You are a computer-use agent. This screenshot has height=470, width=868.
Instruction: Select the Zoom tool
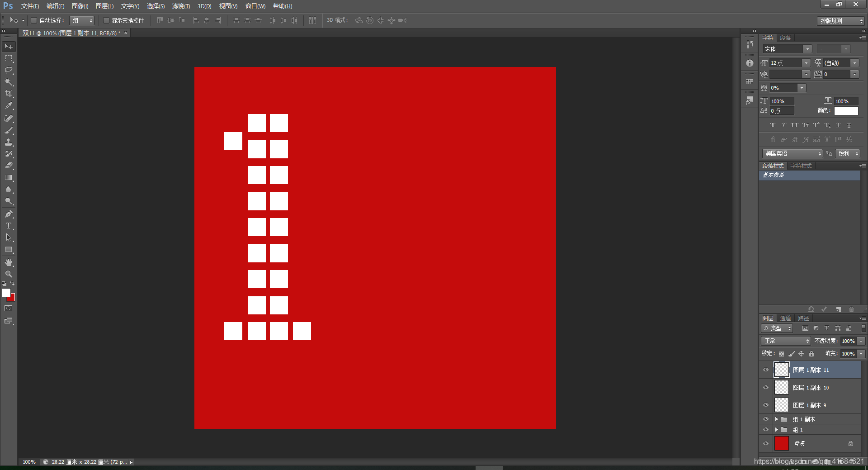(9, 274)
